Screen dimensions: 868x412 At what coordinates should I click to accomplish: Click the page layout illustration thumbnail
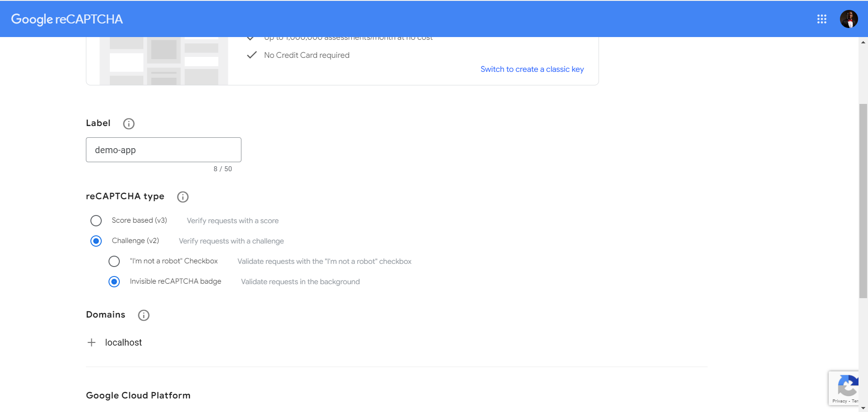click(x=164, y=61)
